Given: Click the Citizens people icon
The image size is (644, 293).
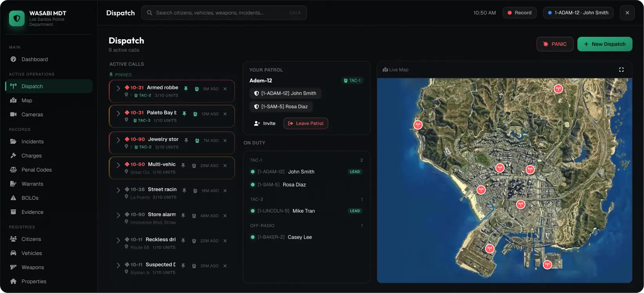Looking at the screenshot, I should point(13,239).
